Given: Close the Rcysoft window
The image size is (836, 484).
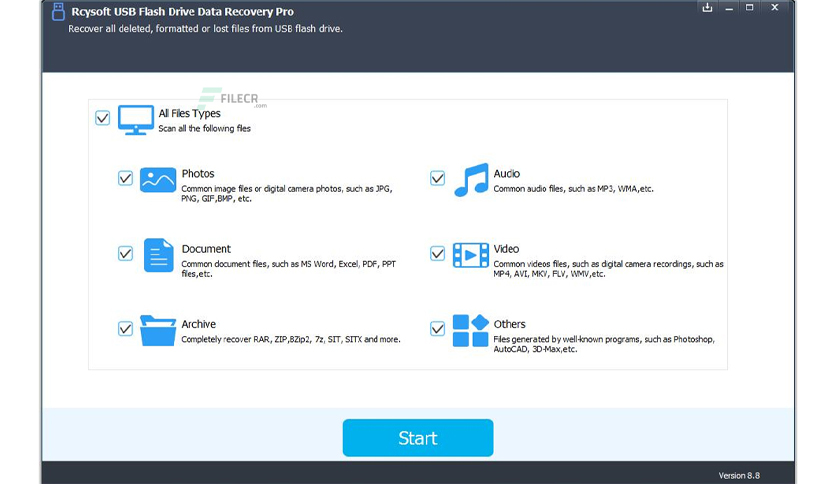Looking at the screenshot, I should tap(775, 7).
